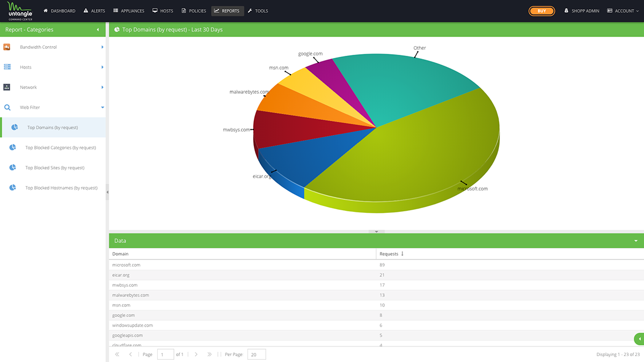Click the windowsupdate.com table row

coord(376,326)
